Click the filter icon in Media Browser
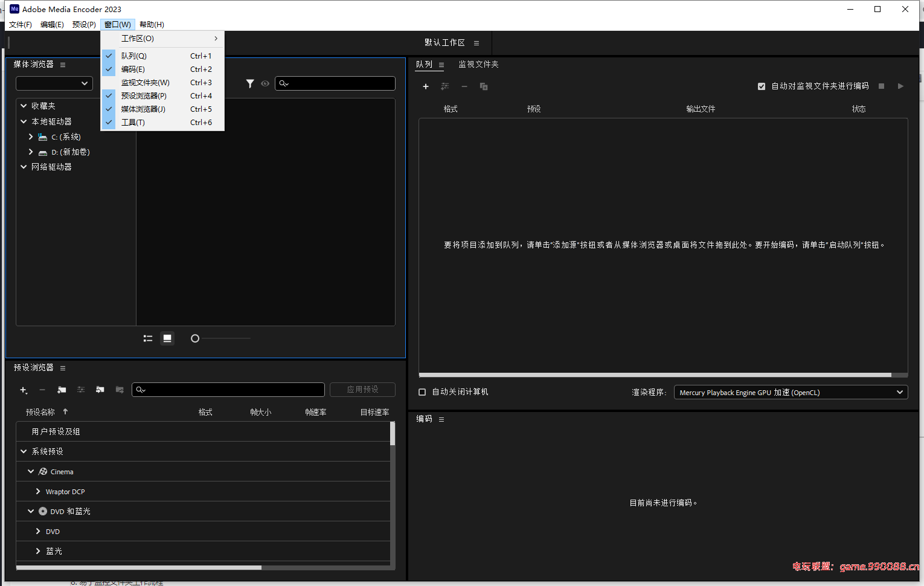The width and height of the screenshot is (924, 586). pos(250,83)
